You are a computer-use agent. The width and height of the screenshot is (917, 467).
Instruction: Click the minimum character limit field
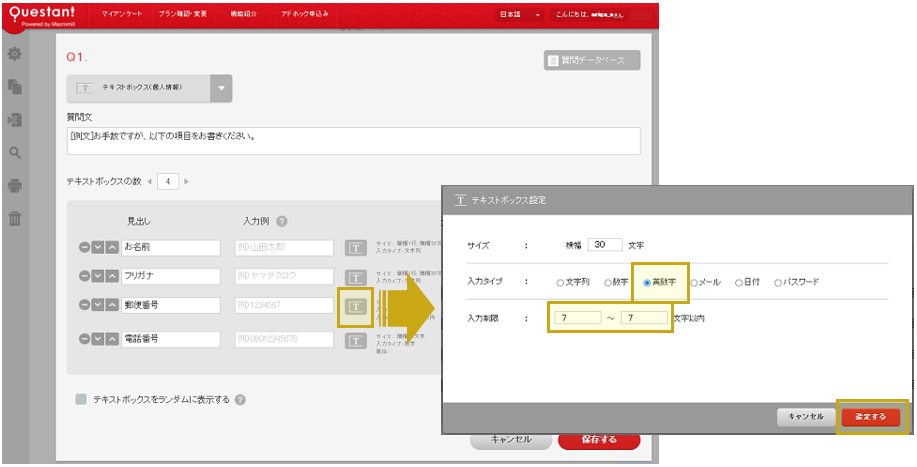click(578, 318)
